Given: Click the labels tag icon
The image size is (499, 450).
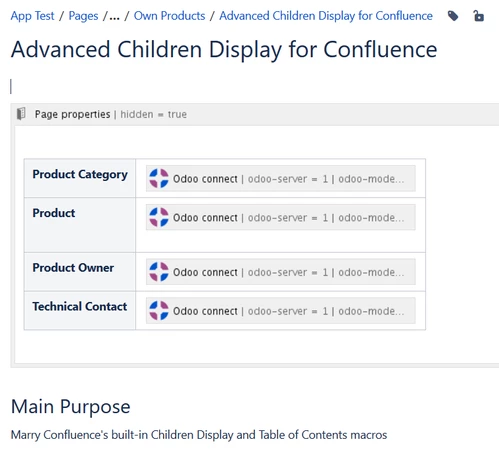Looking at the screenshot, I should point(453,16).
